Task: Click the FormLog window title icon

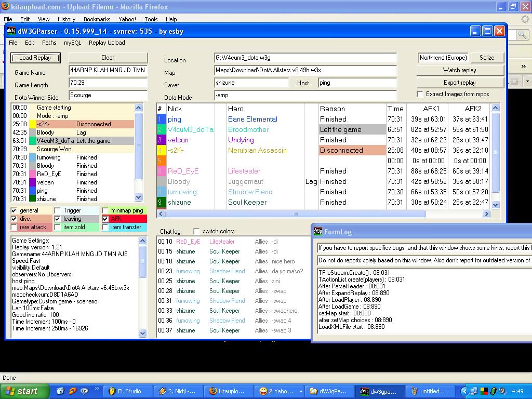Action: pyautogui.click(x=318, y=231)
